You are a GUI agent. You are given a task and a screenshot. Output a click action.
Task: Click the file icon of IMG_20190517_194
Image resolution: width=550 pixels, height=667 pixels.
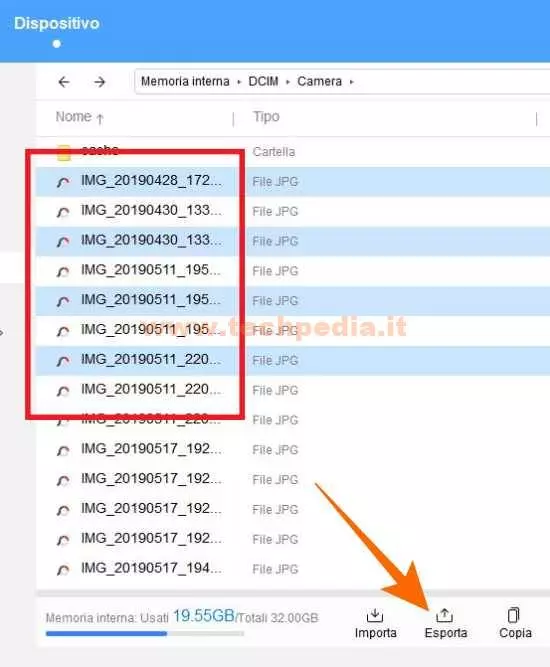[63, 570]
